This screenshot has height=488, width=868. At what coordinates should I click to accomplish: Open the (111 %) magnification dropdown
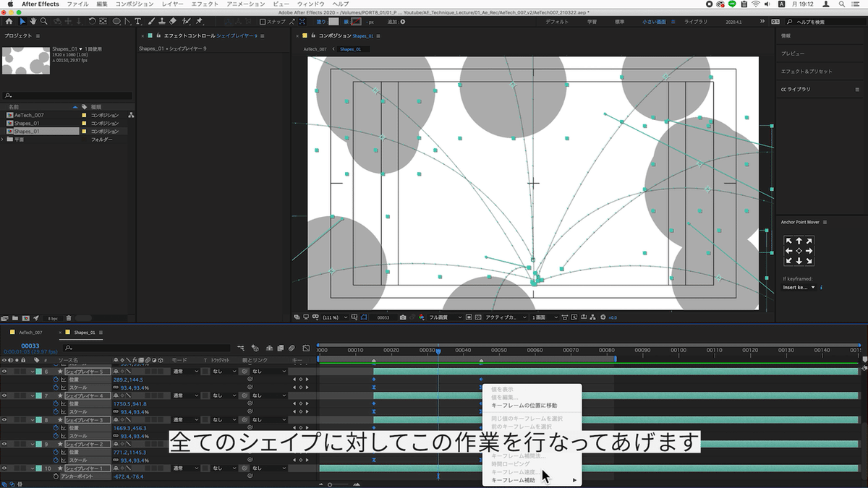pyautogui.click(x=337, y=317)
